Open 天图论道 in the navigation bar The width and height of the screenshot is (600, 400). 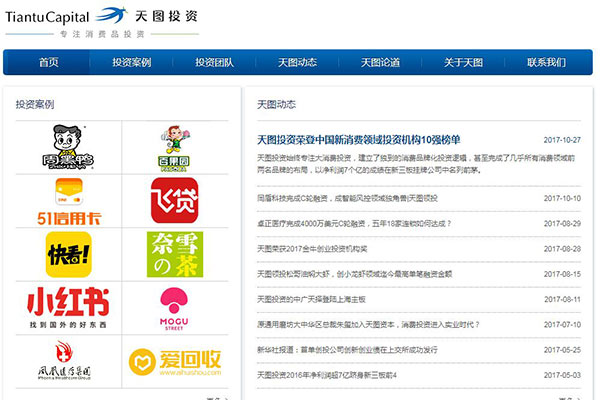(x=380, y=62)
